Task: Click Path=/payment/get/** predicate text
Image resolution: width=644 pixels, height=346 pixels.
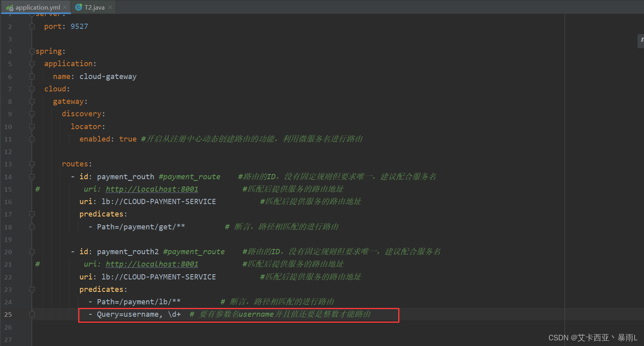Action: [x=141, y=227]
